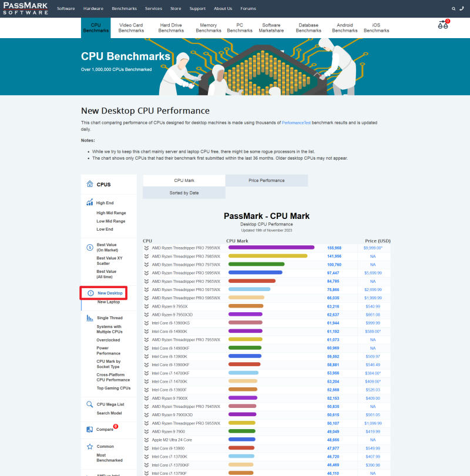
Task: Open the Overclocked CPUs page
Action: click(x=108, y=340)
